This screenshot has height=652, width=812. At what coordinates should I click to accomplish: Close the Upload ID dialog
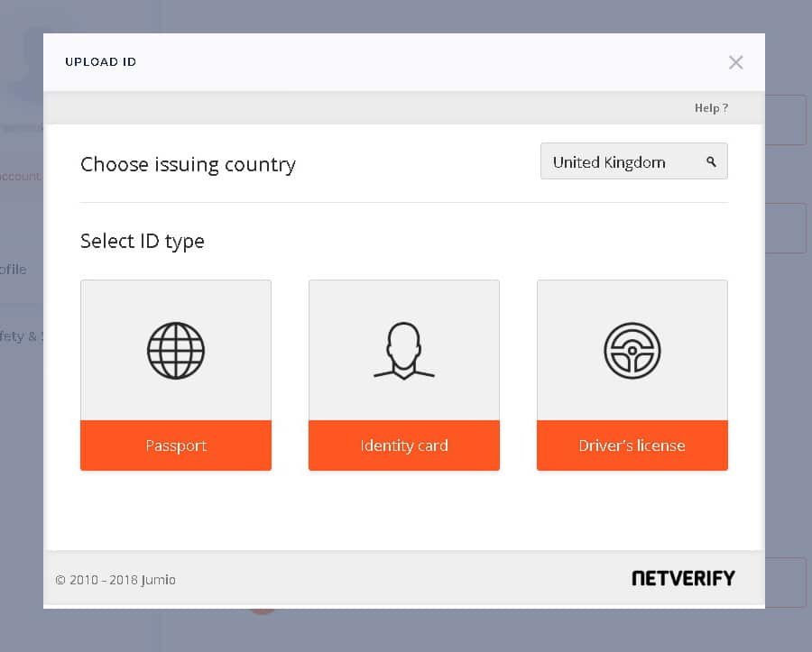tap(735, 62)
